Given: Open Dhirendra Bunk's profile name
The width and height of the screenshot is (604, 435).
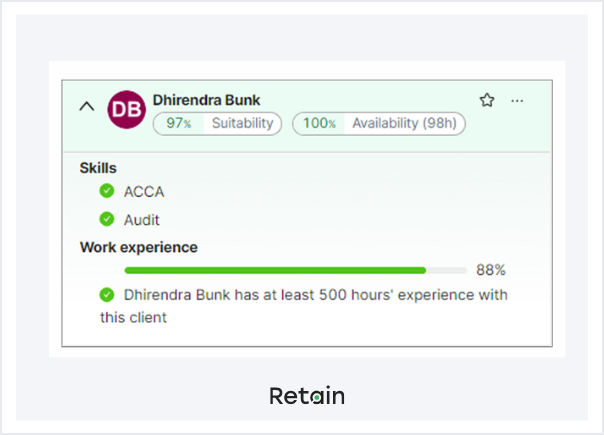Looking at the screenshot, I should (x=206, y=100).
